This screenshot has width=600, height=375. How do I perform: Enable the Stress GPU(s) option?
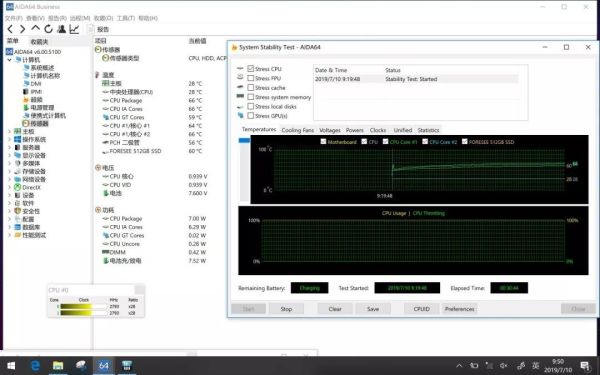[251, 116]
